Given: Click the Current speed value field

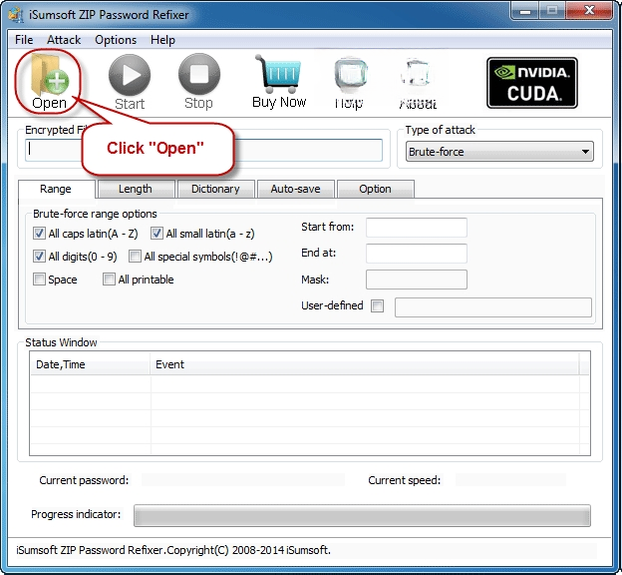Looking at the screenshot, I should click(511, 480).
